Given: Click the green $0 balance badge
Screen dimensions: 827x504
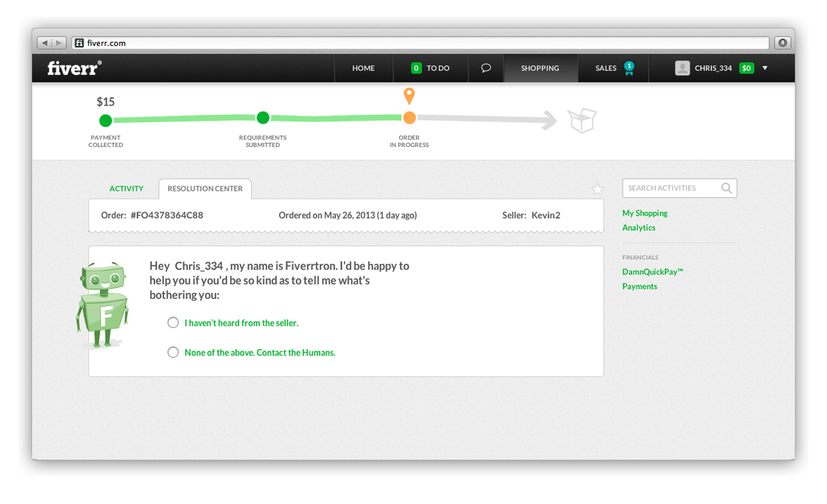Looking at the screenshot, I should tap(747, 68).
